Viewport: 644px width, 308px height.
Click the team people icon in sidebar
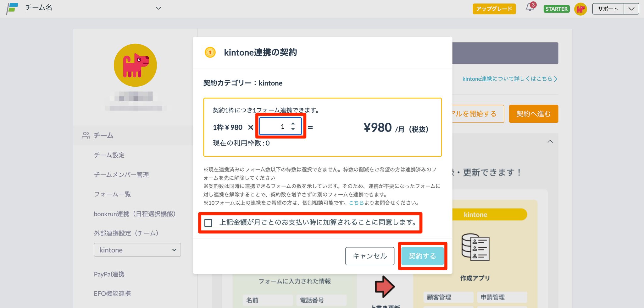[x=86, y=135]
